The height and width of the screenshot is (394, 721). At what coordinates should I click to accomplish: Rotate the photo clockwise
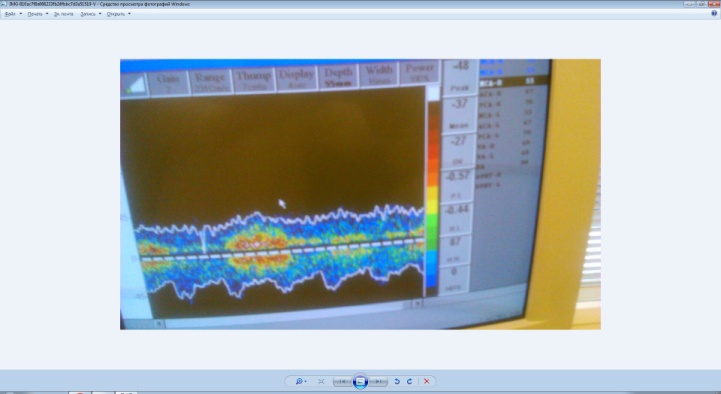(x=409, y=381)
